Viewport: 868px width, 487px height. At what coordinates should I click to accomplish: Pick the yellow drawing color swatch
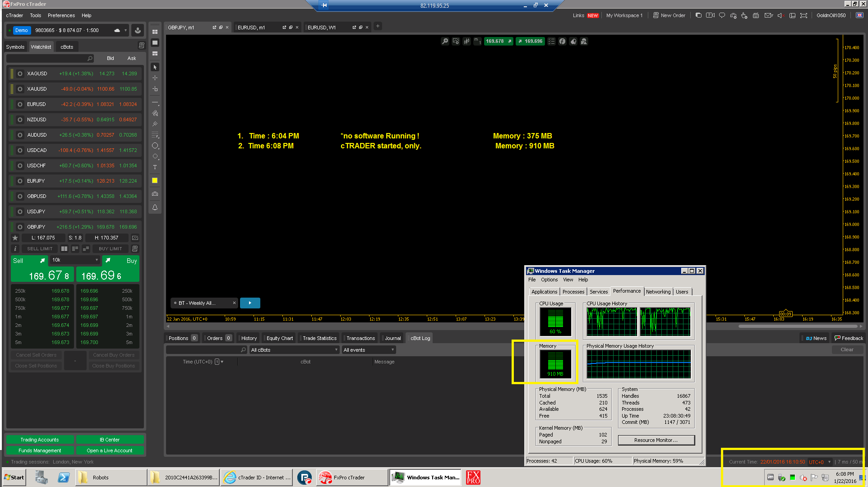coord(155,180)
